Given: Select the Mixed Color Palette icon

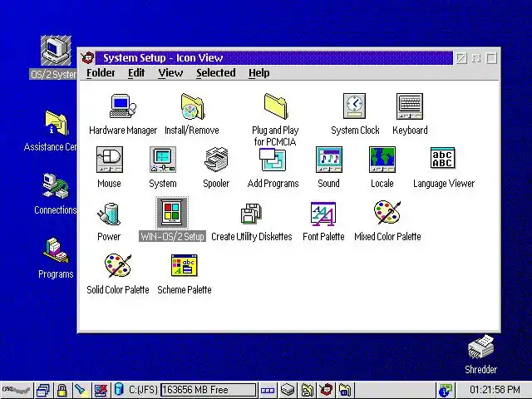Looking at the screenshot, I should coord(387,213).
